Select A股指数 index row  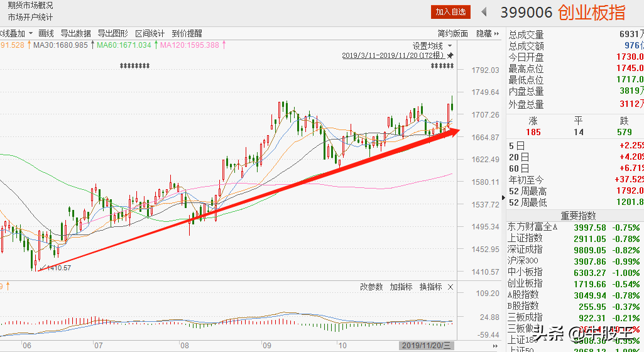click(x=575, y=295)
